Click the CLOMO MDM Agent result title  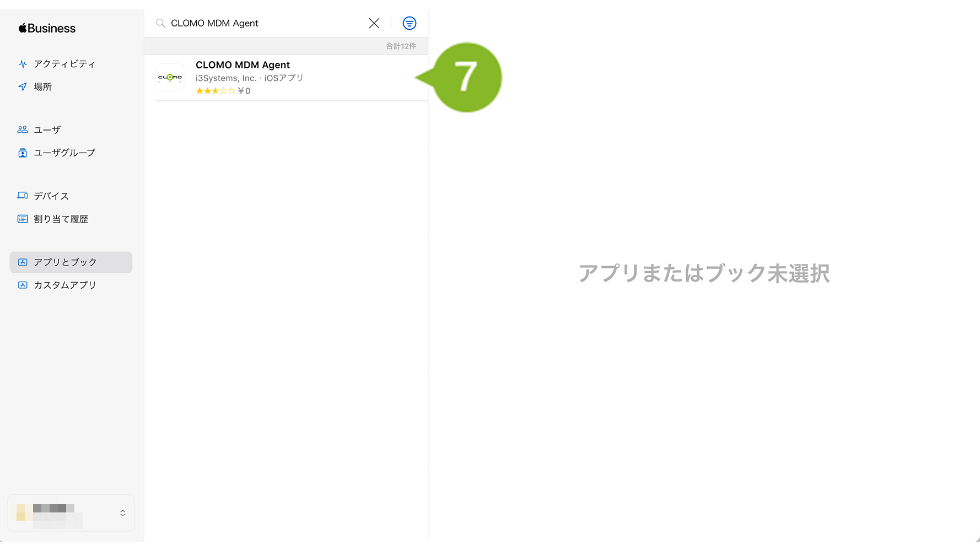(243, 65)
